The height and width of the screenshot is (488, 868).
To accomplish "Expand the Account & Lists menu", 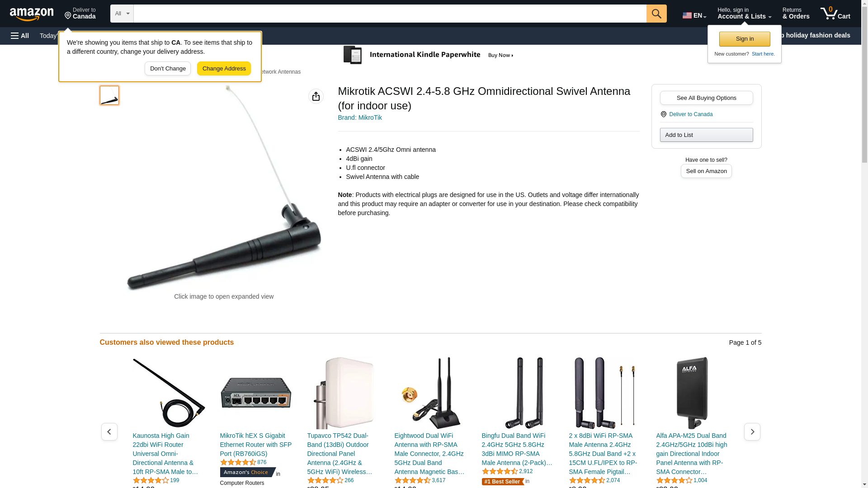I will [744, 14].
